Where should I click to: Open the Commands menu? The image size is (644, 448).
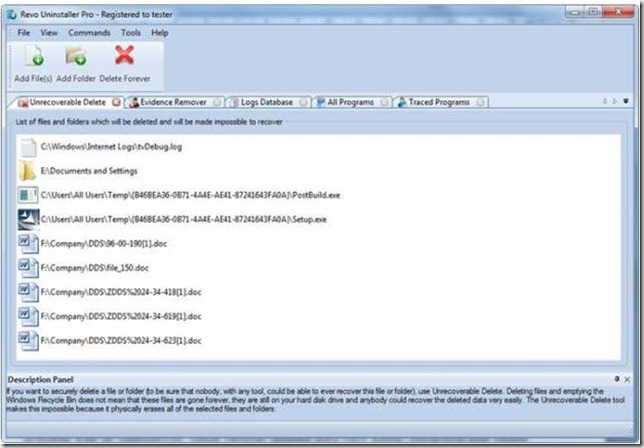click(89, 33)
